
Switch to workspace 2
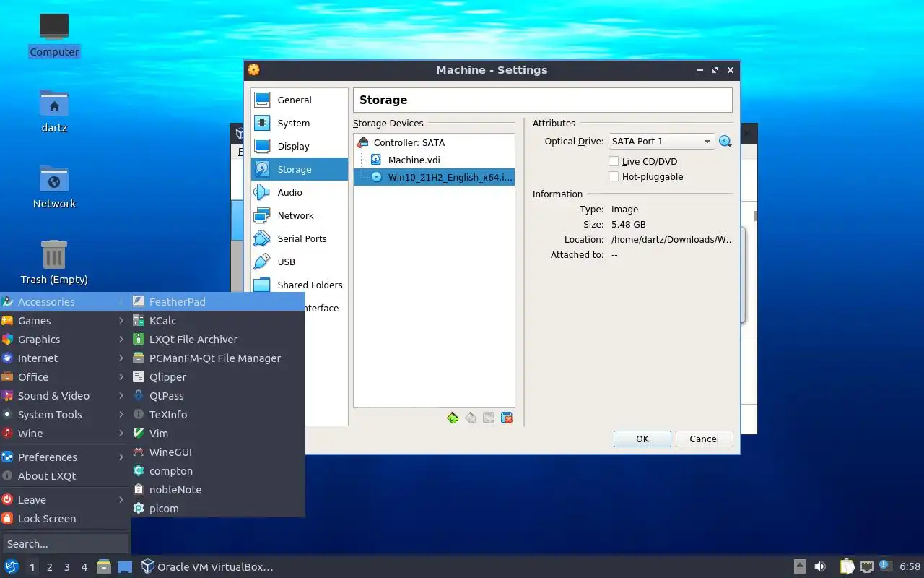point(50,567)
